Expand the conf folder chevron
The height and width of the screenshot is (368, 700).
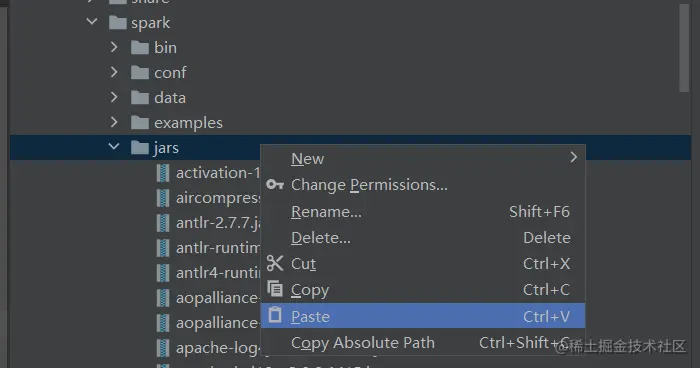tap(114, 72)
